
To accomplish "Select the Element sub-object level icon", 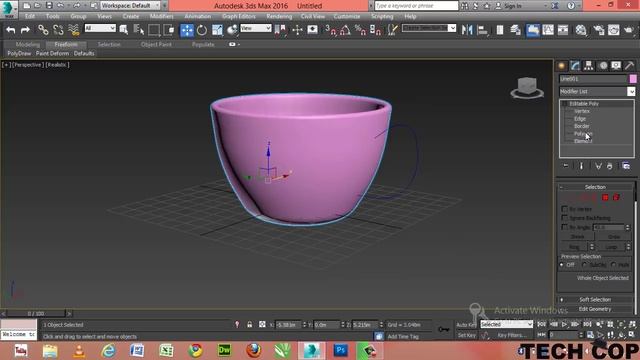I will pos(616,198).
